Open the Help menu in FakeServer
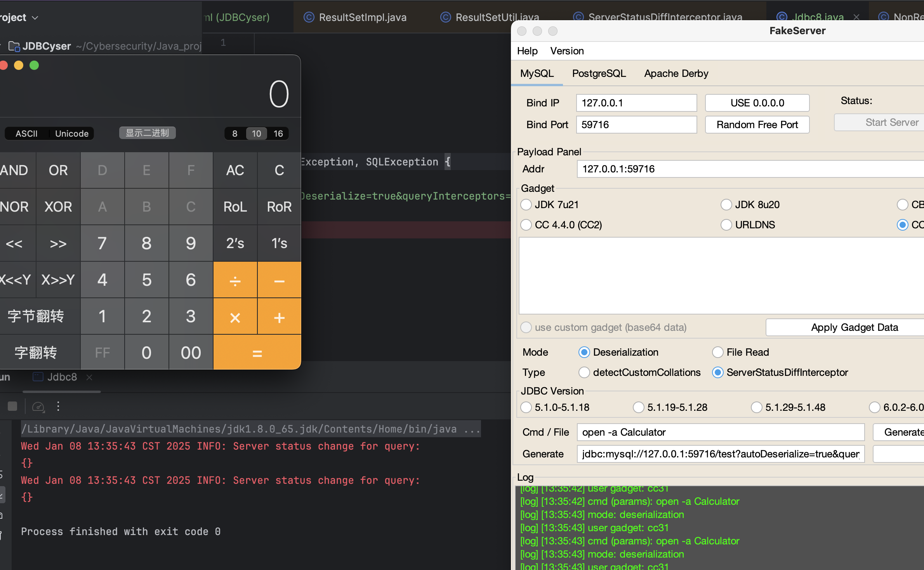The width and height of the screenshot is (924, 570). 527,51
